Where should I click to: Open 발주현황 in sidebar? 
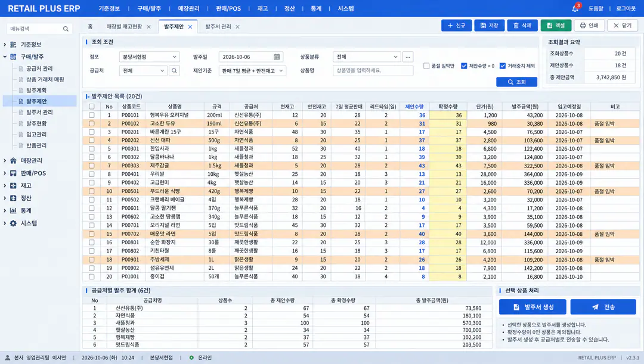pos(36,123)
